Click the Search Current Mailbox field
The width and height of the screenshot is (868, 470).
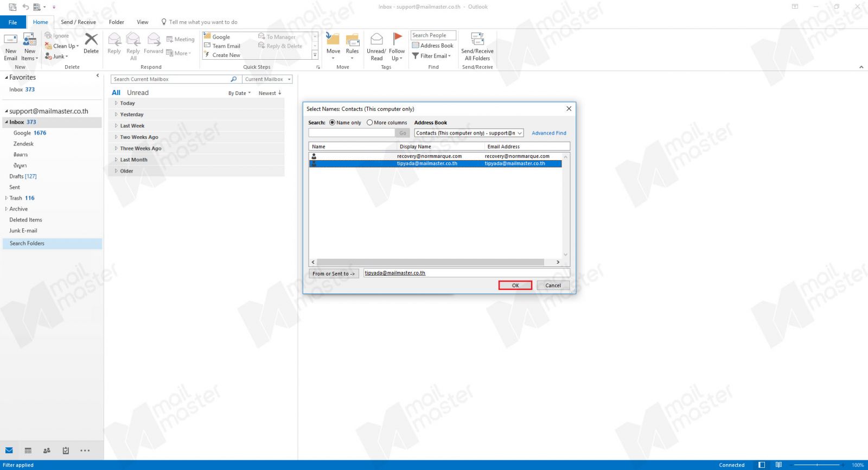click(171, 79)
